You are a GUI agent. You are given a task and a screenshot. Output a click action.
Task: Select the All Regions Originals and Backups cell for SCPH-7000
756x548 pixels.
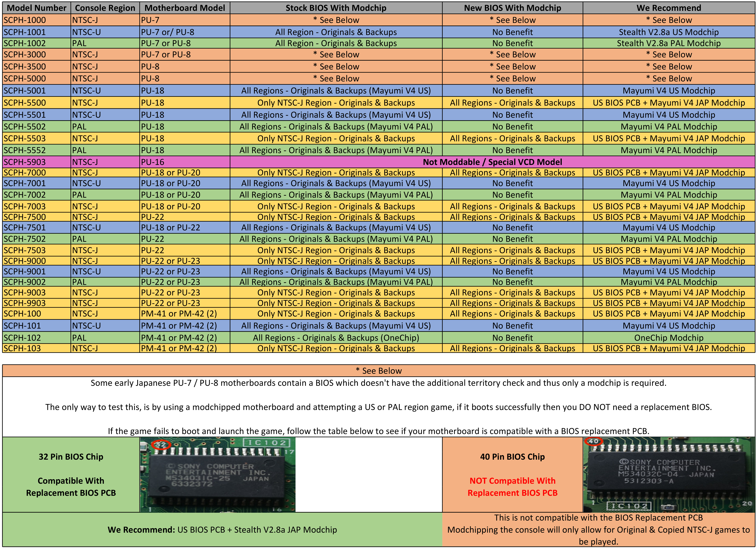pos(512,173)
